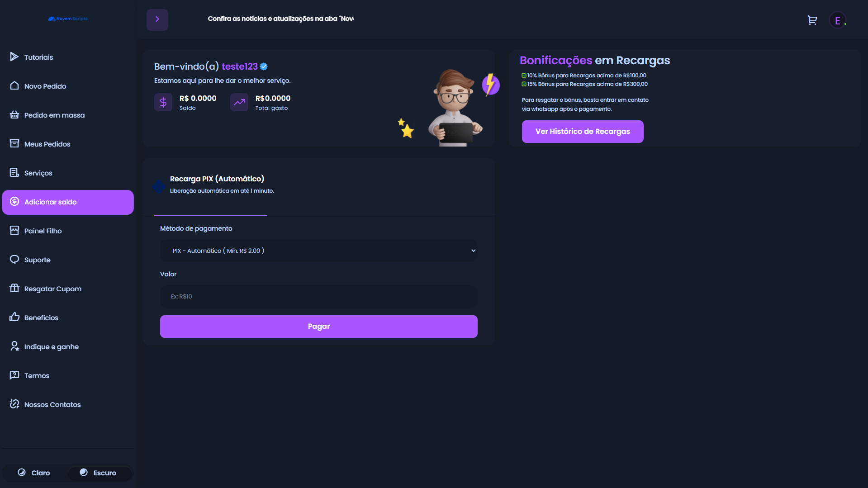Viewport: 868px width, 488px height.
Task: Open the Método de pagamento dropdown
Action: point(319,251)
